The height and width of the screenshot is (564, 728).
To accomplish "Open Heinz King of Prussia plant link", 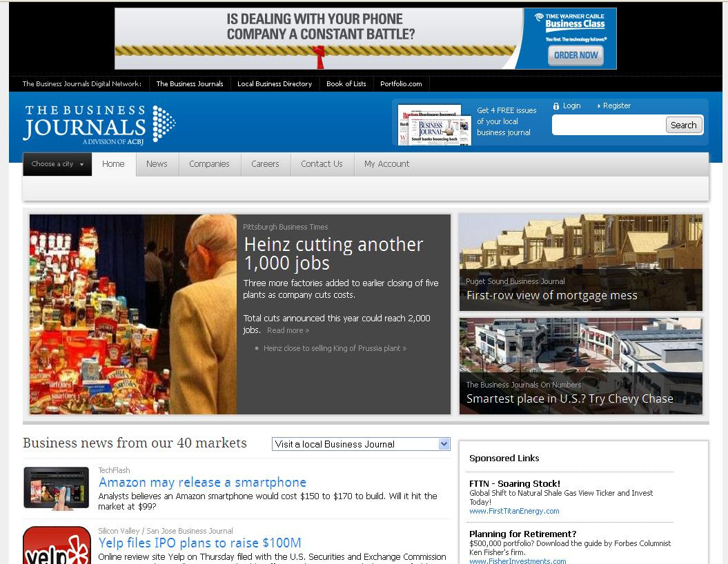I will click(x=335, y=348).
